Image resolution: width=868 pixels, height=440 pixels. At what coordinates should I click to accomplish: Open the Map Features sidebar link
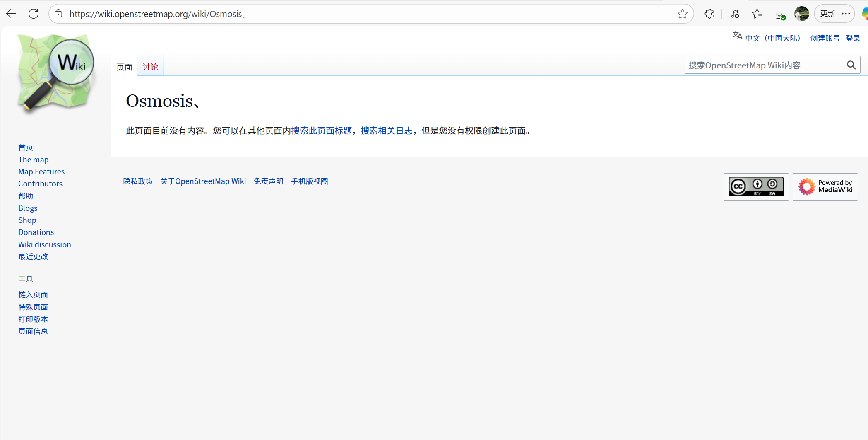pyautogui.click(x=41, y=172)
